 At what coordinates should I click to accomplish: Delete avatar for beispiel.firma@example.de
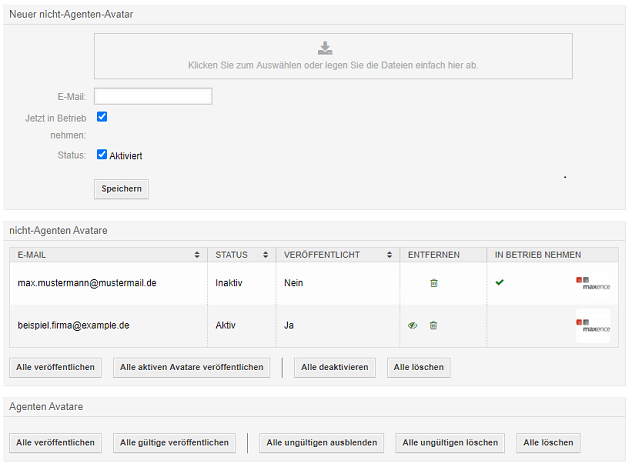(433, 325)
